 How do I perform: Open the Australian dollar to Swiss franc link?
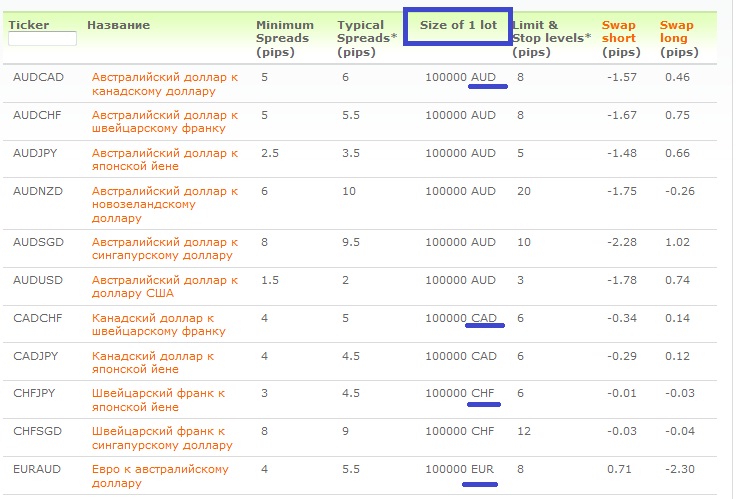[x=164, y=122]
